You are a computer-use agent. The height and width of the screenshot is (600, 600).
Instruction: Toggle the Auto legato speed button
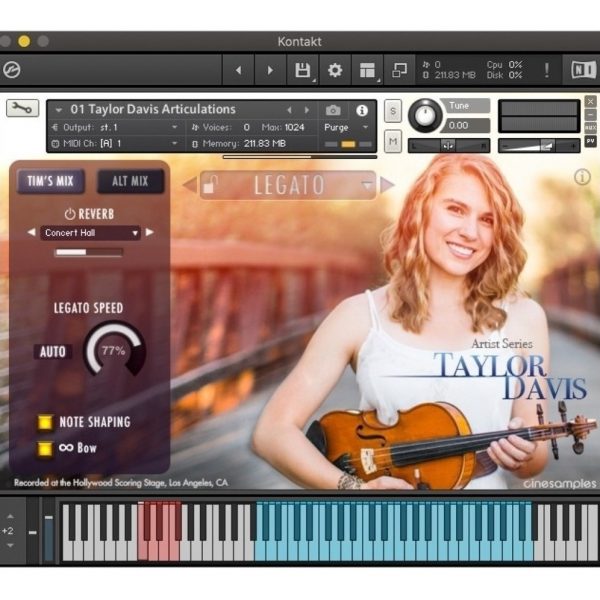(x=53, y=351)
